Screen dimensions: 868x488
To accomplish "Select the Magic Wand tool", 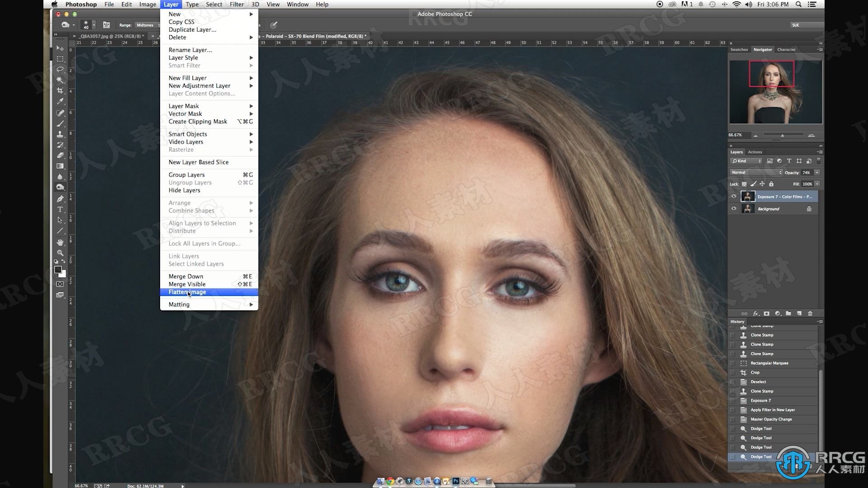I will click(60, 80).
